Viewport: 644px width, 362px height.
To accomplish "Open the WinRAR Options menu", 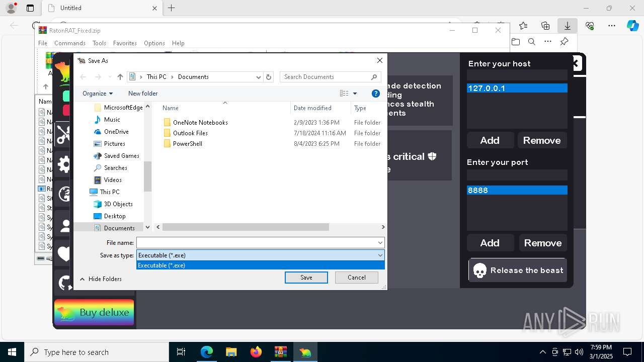I will 154,43.
